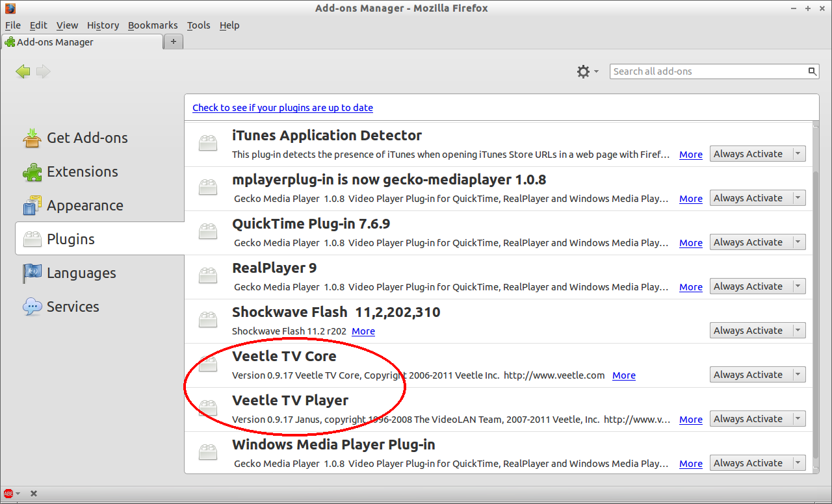The width and height of the screenshot is (832, 504).
Task: Click the Services chat bubble icon
Action: 32,307
